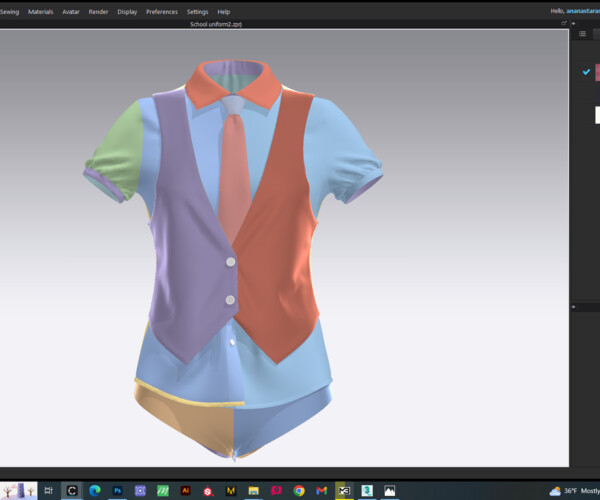Open the Preferences menu
This screenshot has height=500, width=600.
click(x=162, y=12)
